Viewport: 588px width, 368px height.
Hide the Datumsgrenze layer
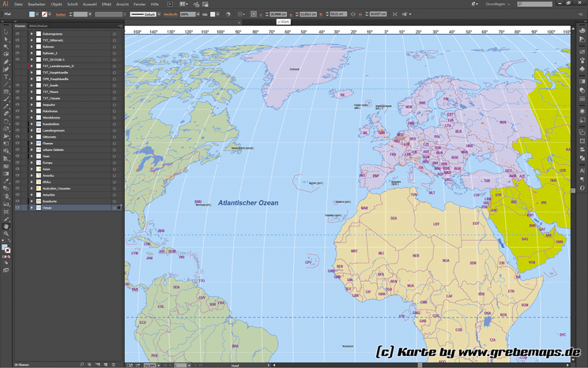coord(17,33)
